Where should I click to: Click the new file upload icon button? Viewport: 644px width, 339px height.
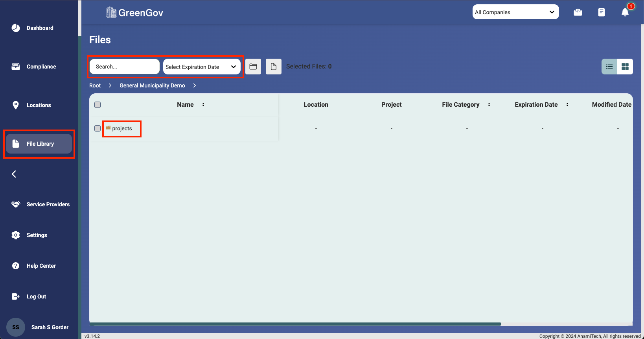coord(274,67)
